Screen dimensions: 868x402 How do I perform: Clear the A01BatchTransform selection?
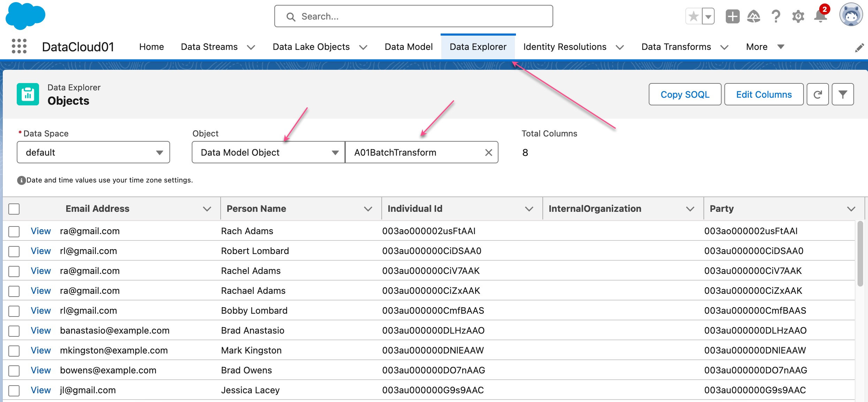pos(489,152)
